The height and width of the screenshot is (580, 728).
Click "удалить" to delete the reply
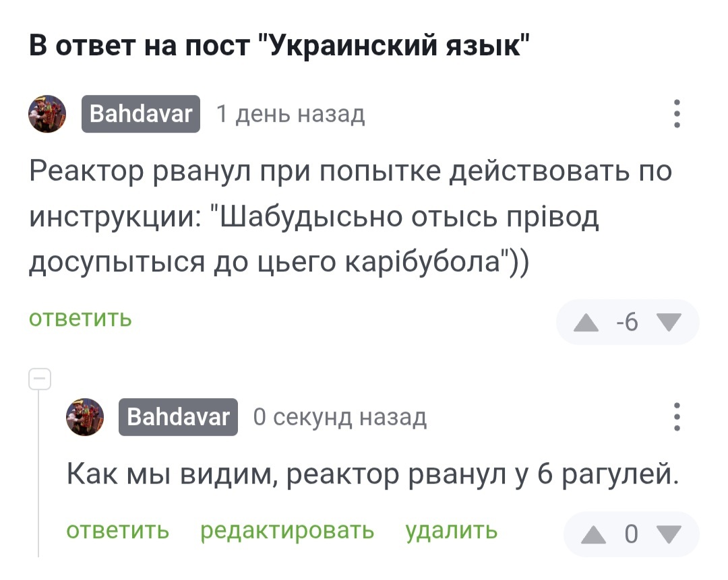pyautogui.click(x=451, y=531)
